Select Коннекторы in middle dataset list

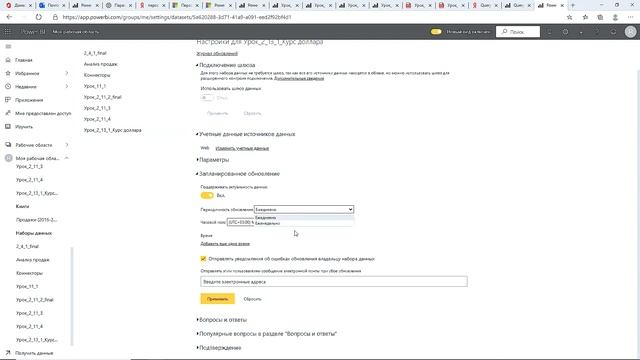97,75
